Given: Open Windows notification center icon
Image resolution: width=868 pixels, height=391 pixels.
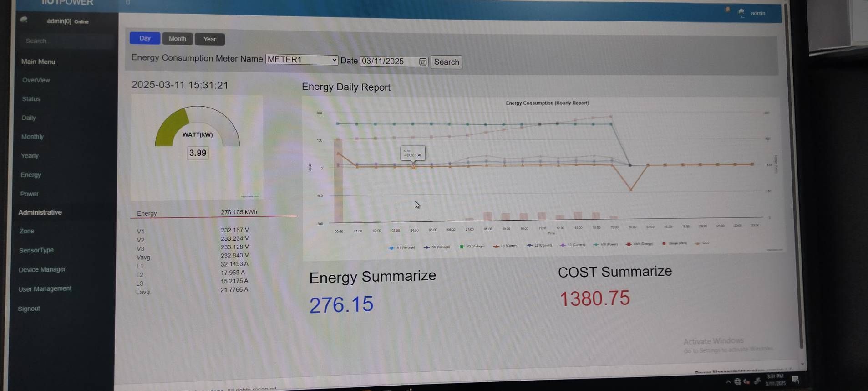Looking at the screenshot, I should [x=795, y=380].
